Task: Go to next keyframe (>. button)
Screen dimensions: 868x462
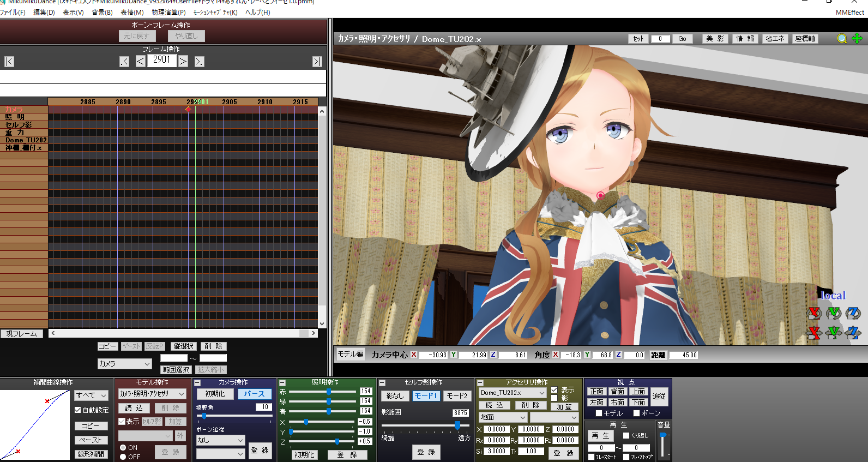Action: tap(199, 62)
